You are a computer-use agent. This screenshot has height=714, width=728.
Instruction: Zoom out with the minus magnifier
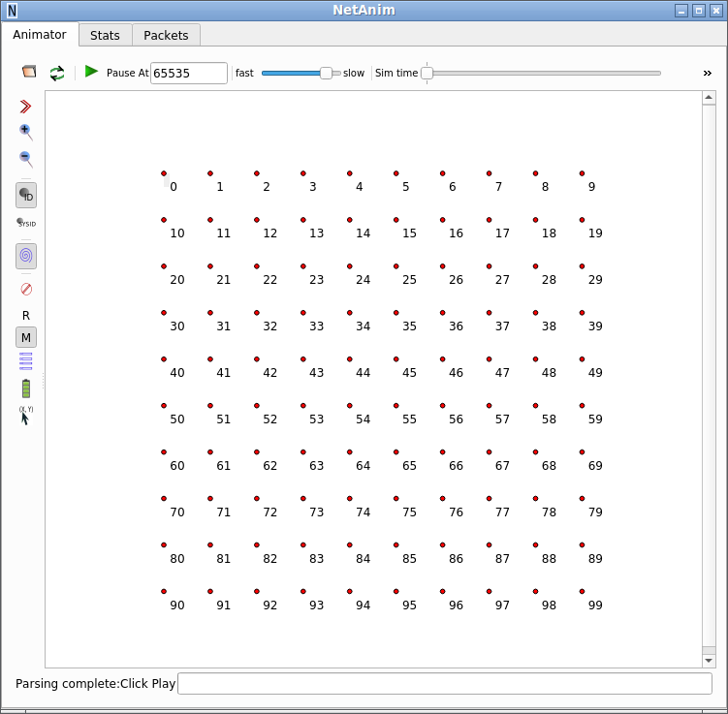tap(26, 159)
